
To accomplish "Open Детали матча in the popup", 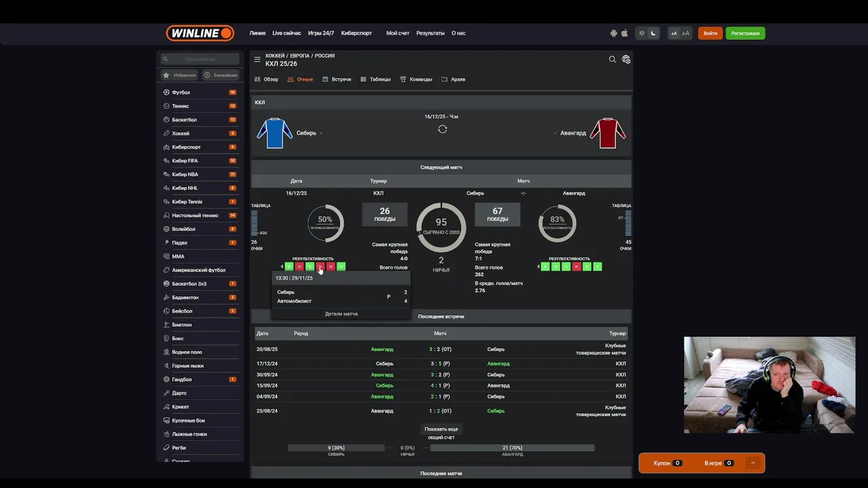I will (x=341, y=314).
